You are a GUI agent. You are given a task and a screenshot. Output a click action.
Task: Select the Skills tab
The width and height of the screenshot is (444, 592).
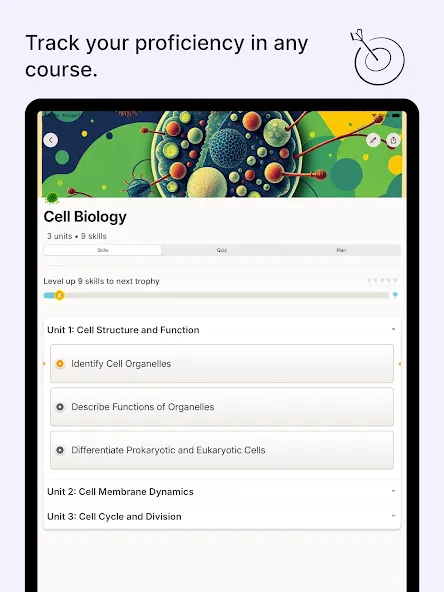pos(103,250)
